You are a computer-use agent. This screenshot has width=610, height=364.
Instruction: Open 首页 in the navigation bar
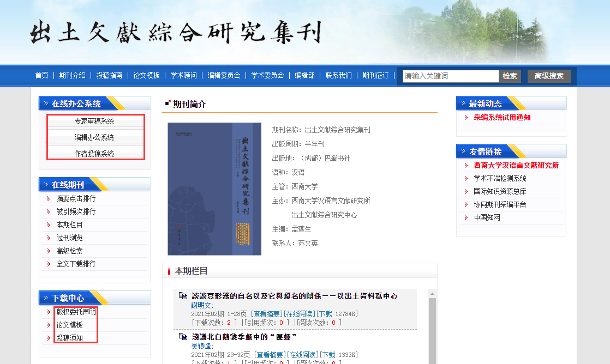click(x=41, y=76)
